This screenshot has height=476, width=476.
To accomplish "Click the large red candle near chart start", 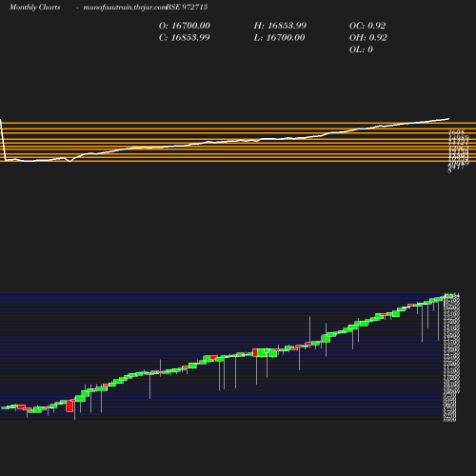I will (69, 407).
